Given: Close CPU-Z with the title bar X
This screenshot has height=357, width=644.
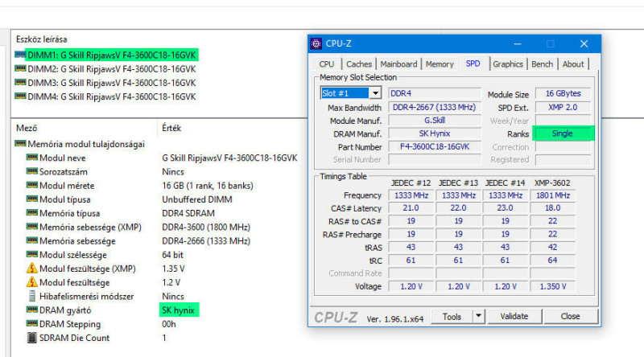Looking at the screenshot, I should pyautogui.click(x=584, y=43).
